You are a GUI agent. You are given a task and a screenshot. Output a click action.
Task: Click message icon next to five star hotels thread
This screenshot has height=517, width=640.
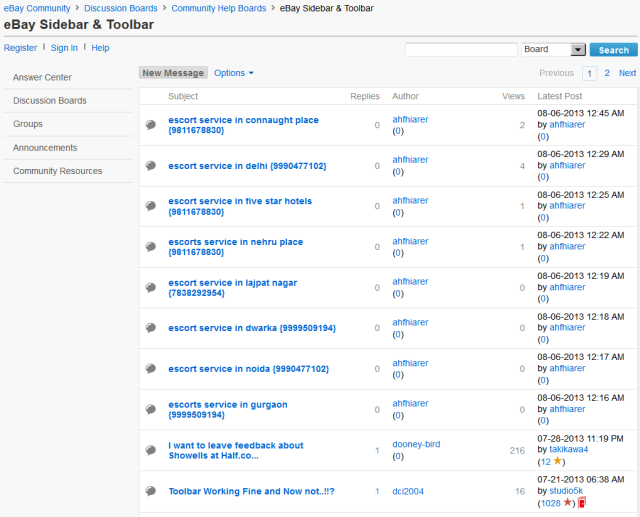(x=150, y=206)
